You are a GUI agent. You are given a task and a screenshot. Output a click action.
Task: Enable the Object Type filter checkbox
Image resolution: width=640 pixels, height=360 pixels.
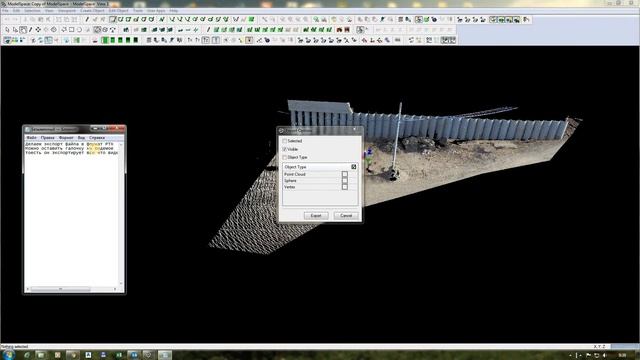click(x=284, y=157)
